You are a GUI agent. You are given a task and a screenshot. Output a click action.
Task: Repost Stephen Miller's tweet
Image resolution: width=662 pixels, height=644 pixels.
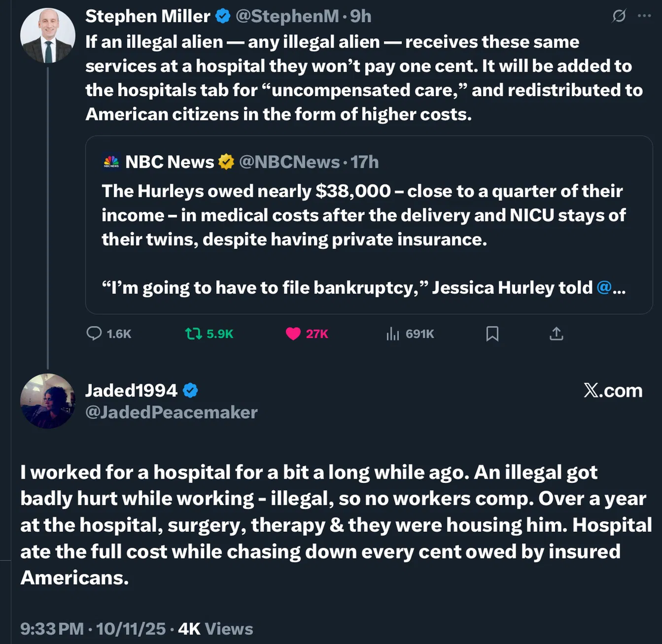tap(193, 334)
